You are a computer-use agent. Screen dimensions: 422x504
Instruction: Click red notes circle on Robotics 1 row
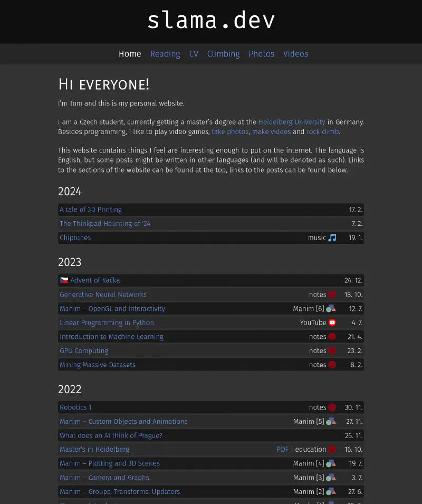[x=332, y=407]
